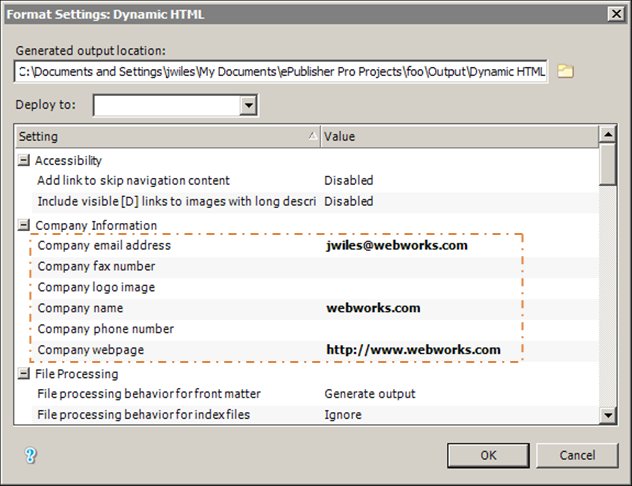This screenshot has height=486, width=632.
Task: Click the Value column header
Action: 458,136
